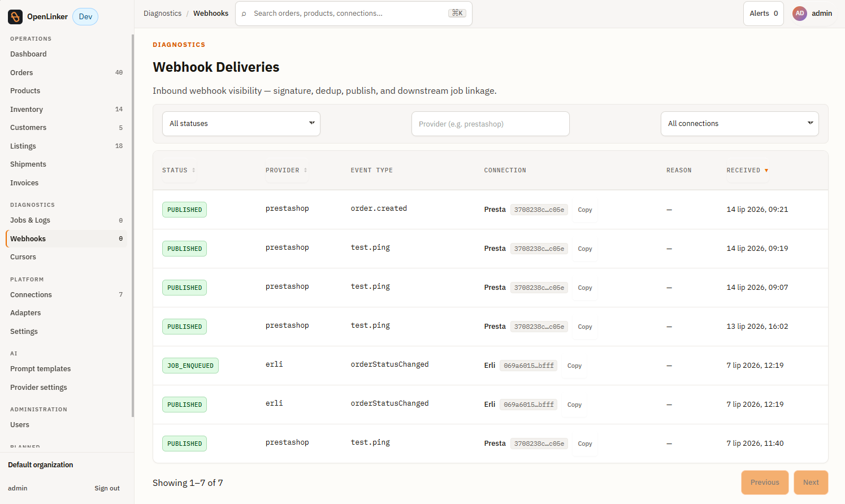Open the All statuses dropdown
Image resolution: width=845 pixels, height=504 pixels.
point(241,124)
